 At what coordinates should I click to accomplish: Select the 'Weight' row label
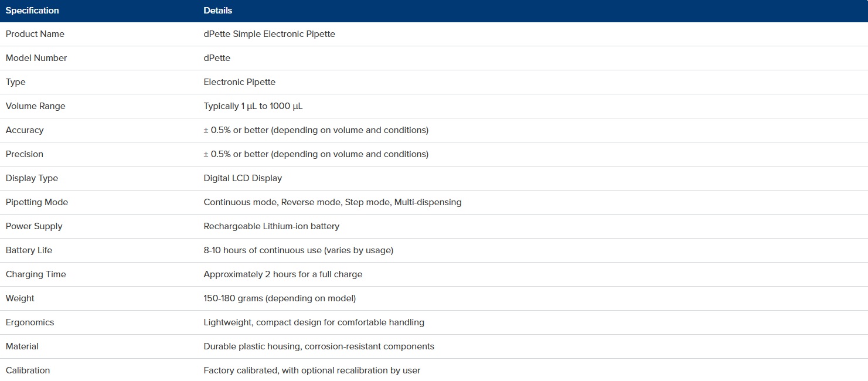pos(21,298)
